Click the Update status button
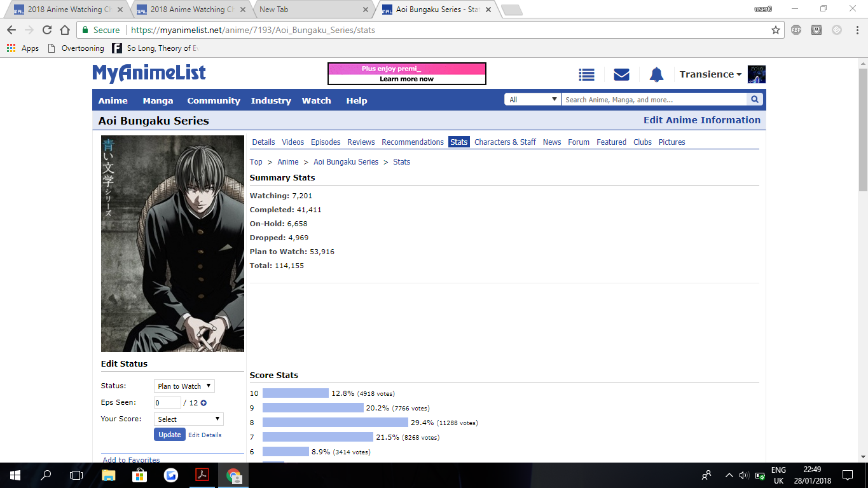The width and height of the screenshot is (868, 488). click(170, 435)
